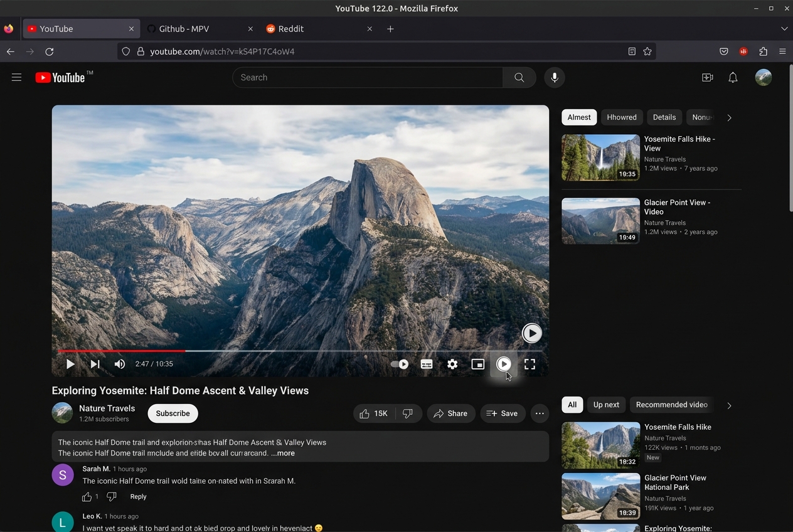Switch to miniplayer mode
The width and height of the screenshot is (793, 532).
[478, 364]
